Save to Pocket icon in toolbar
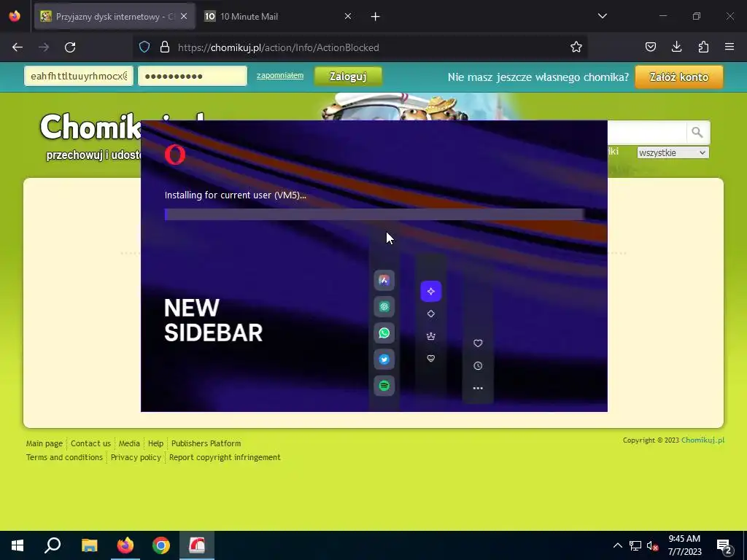Screen dimensions: 747x560 click(x=650, y=47)
